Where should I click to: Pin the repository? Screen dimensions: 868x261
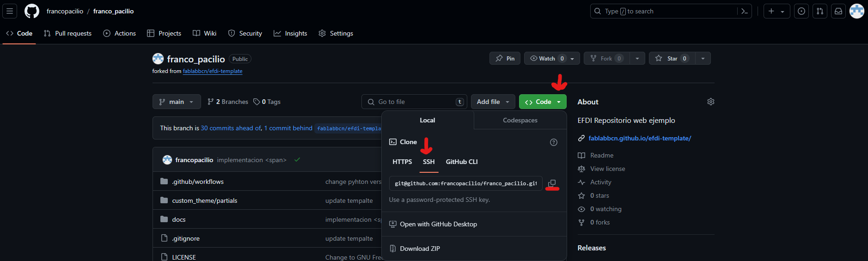point(505,58)
